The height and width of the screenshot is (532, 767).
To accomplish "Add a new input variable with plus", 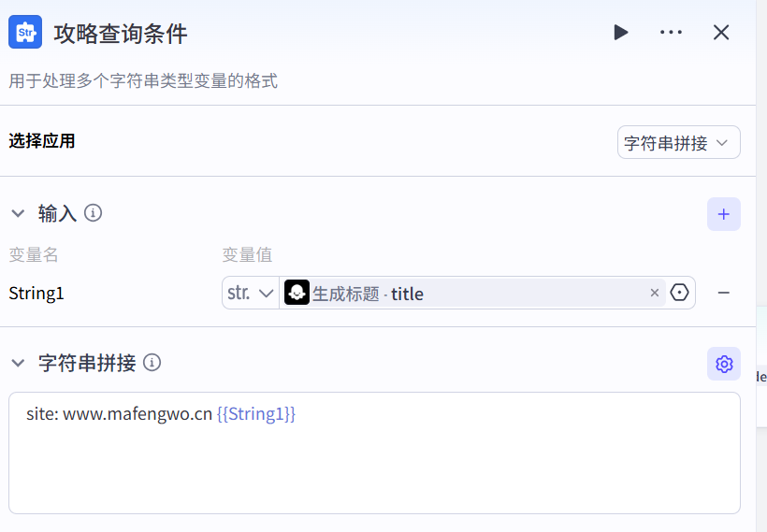I will coord(723,214).
